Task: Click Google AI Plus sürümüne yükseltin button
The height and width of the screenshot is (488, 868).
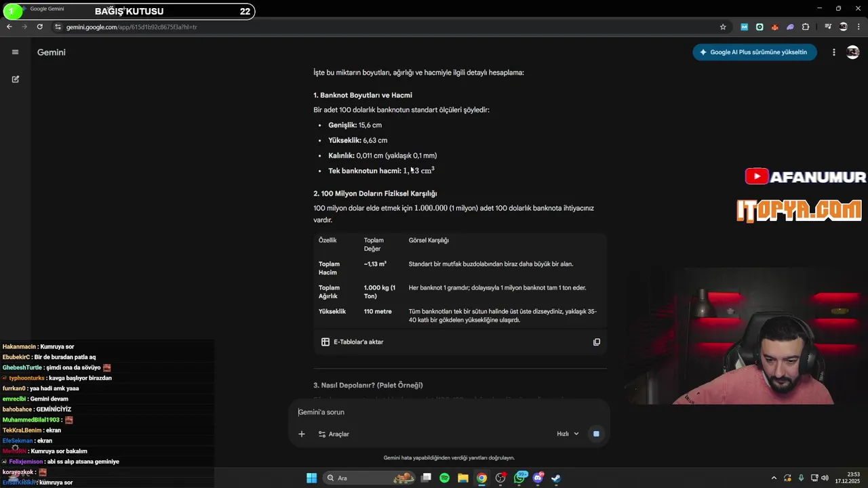Action: [755, 52]
